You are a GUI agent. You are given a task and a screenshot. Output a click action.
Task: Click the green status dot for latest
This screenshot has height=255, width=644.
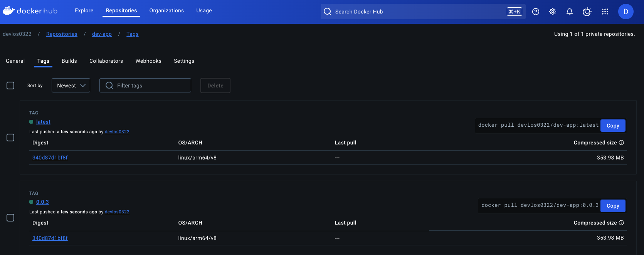point(31,122)
